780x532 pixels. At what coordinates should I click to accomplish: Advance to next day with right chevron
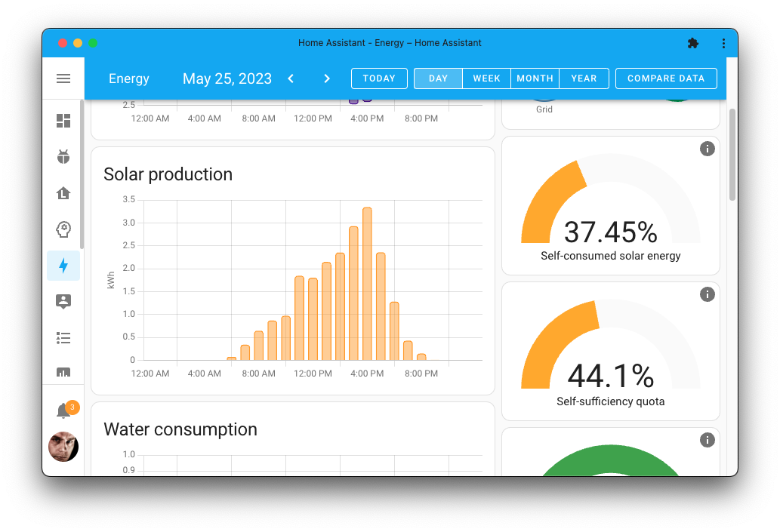coord(326,78)
